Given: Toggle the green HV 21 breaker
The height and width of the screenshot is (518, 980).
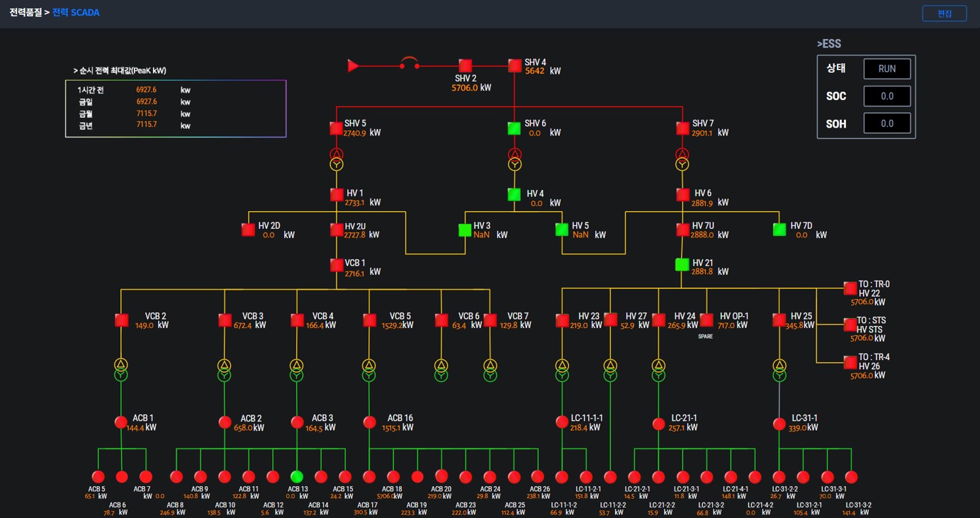Looking at the screenshot, I should pos(682,265).
